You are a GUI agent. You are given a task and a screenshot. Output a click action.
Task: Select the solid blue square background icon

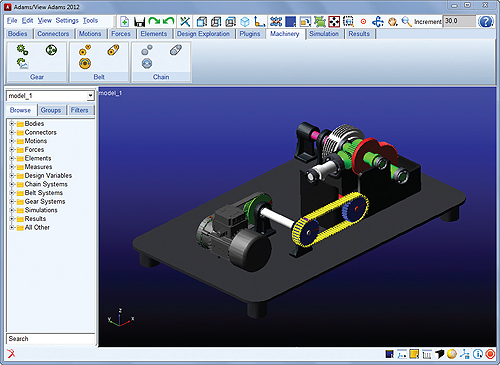click(291, 22)
